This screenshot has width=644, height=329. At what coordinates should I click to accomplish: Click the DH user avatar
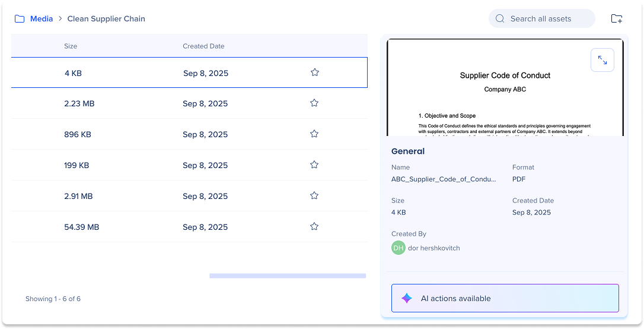tap(398, 248)
